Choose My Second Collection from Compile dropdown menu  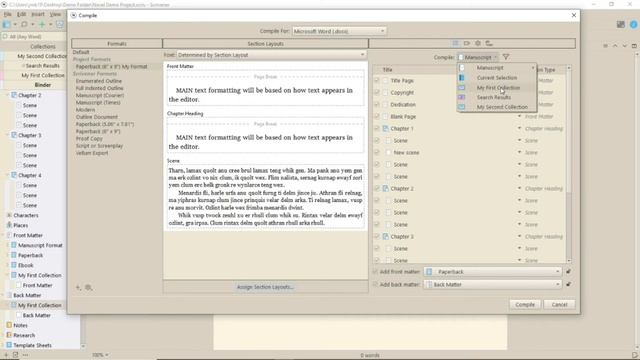coord(497,107)
